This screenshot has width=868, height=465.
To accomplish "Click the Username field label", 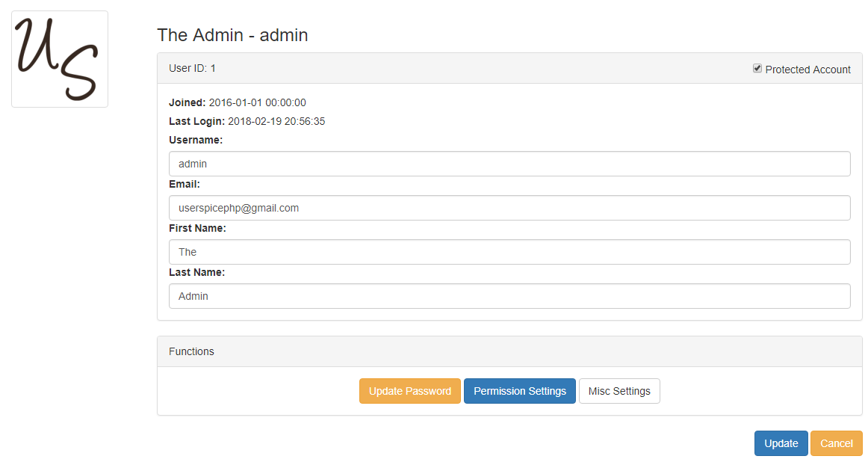I will point(196,140).
